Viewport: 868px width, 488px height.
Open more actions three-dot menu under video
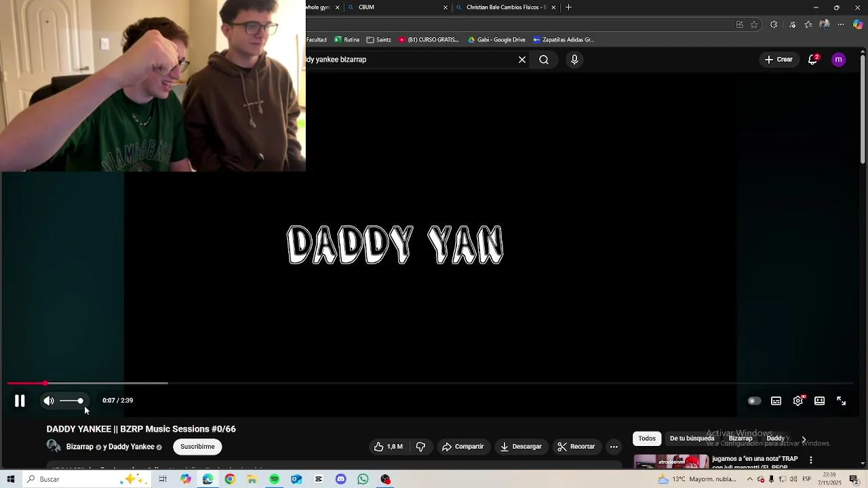click(614, 447)
